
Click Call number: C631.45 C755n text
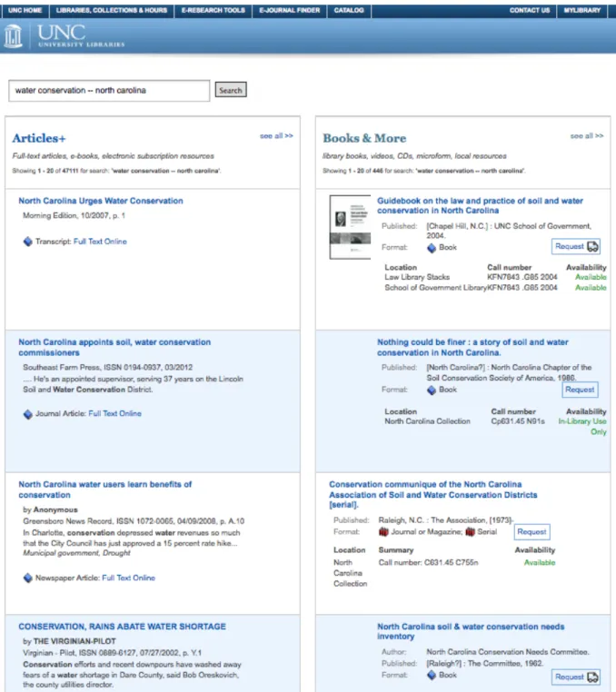click(428, 563)
